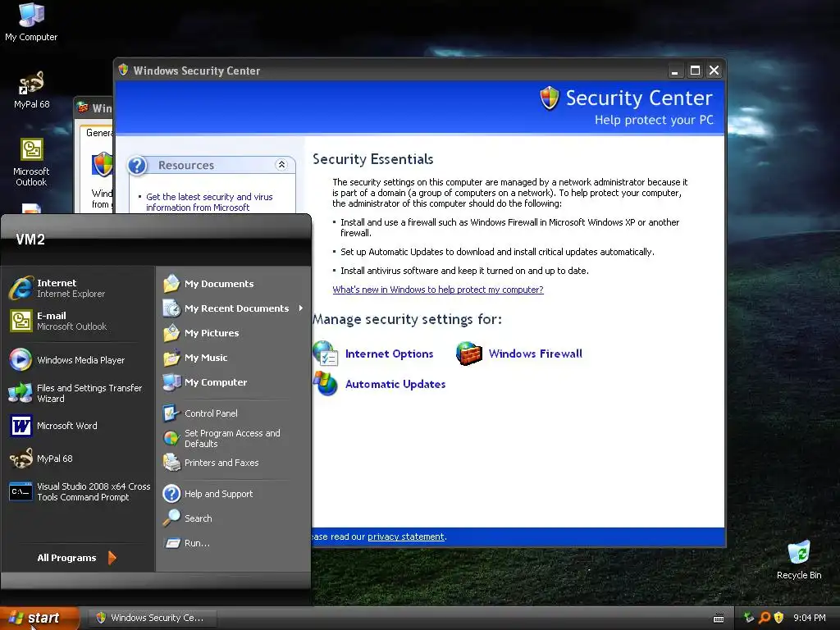The height and width of the screenshot is (630, 840).
Task: Click the Security Center tray shield icon
Action: click(x=779, y=618)
